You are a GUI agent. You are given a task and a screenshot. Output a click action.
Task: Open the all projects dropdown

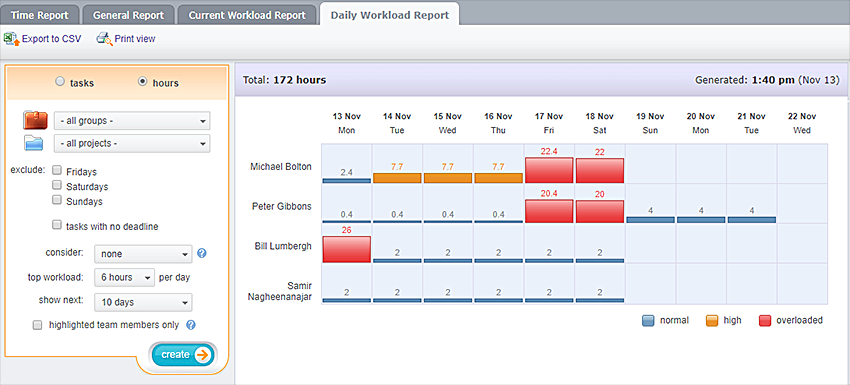(132, 144)
